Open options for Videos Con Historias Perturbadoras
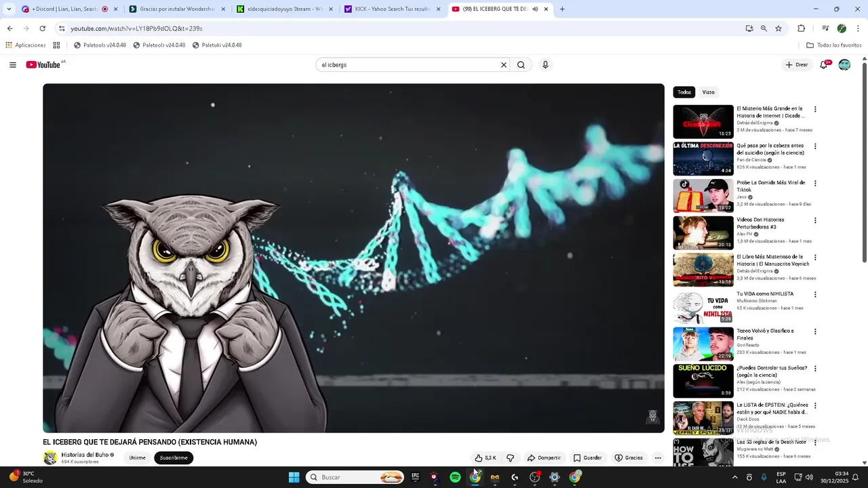 tap(815, 220)
